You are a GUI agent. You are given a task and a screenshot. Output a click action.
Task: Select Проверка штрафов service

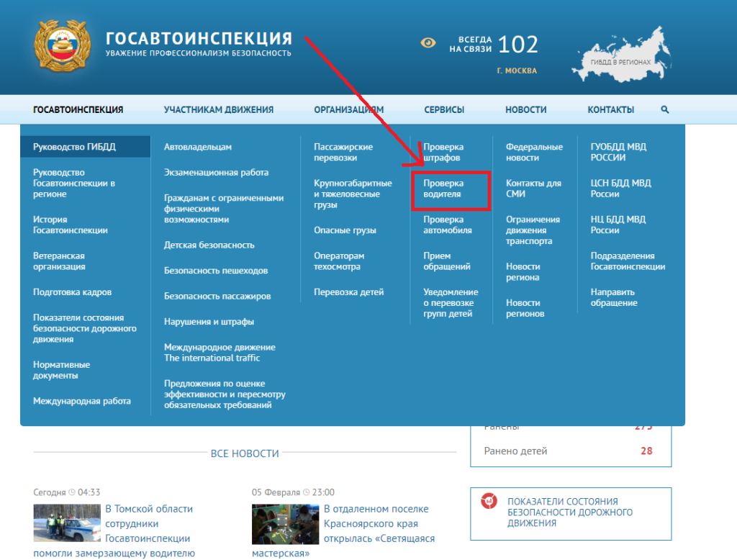tap(443, 152)
